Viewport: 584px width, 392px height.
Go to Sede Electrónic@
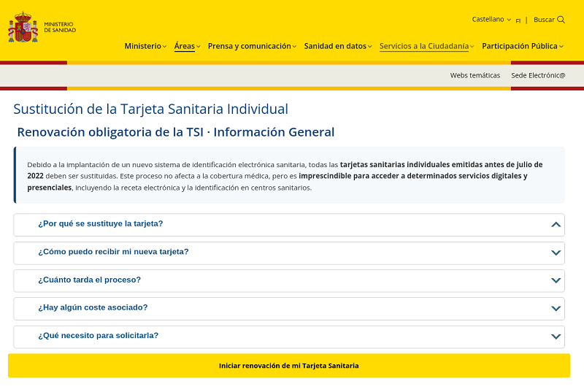point(538,76)
